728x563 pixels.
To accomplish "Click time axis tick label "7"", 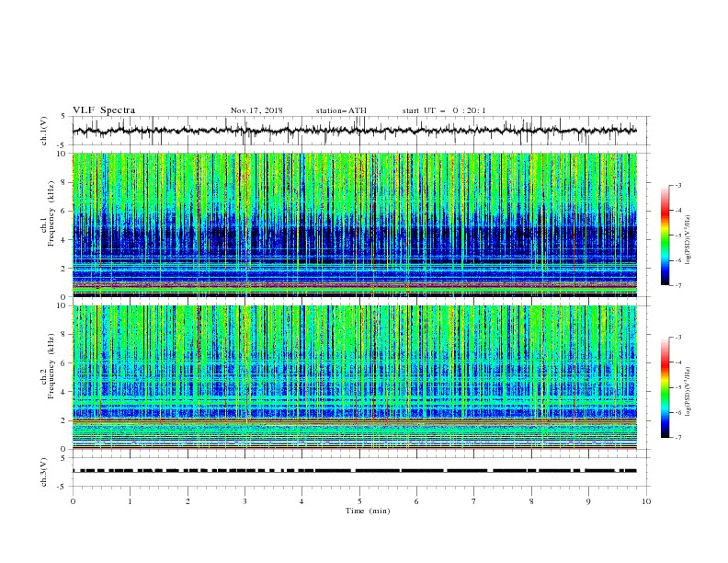I will point(474,501).
